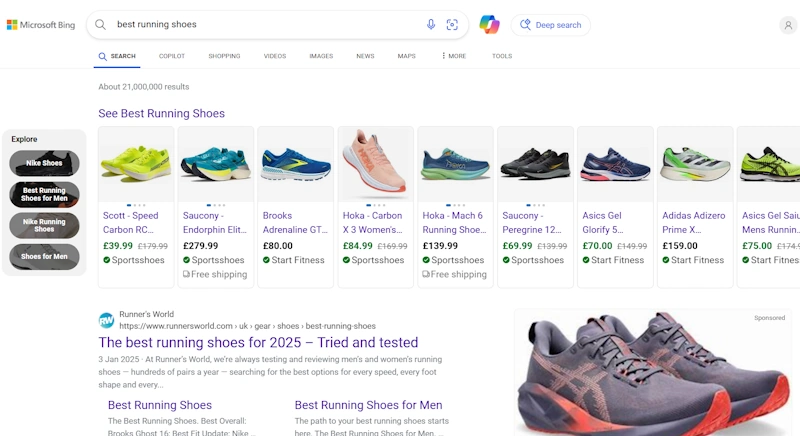800x436 pixels.
Task: Switch to the Shopping tab
Action: pos(224,56)
